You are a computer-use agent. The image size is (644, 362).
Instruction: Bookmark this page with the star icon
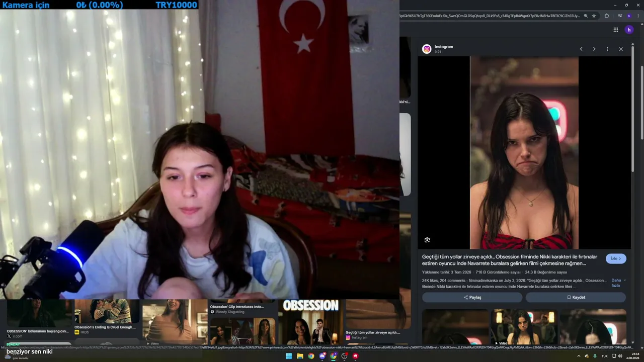click(x=594, y=16)
